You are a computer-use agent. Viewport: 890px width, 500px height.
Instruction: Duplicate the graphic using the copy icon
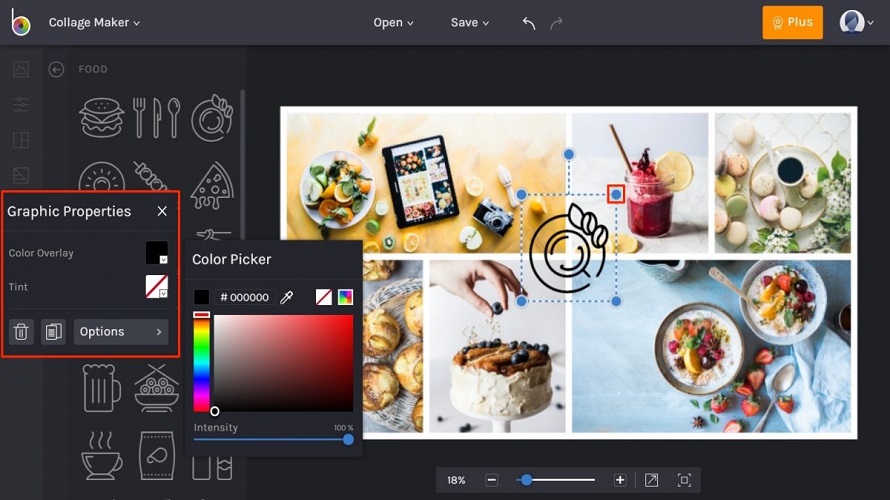[53, 332]
